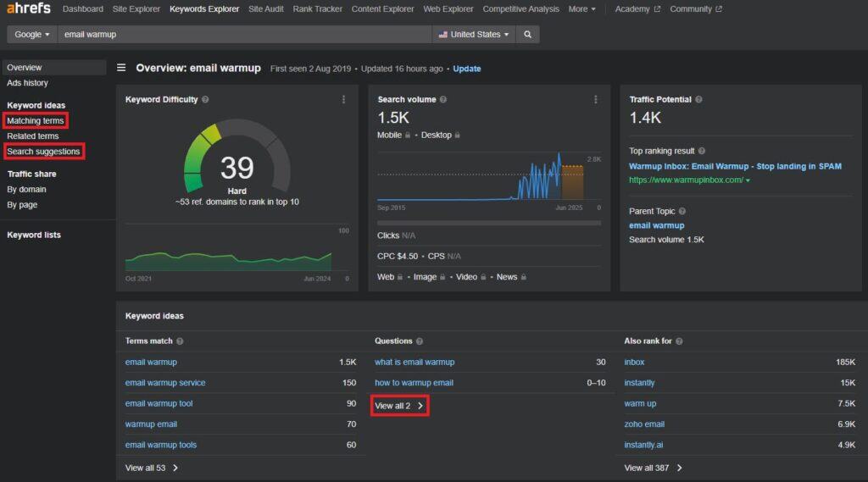Click the Update link
This screenshot has height=482, width=868.
coord(467,69)
